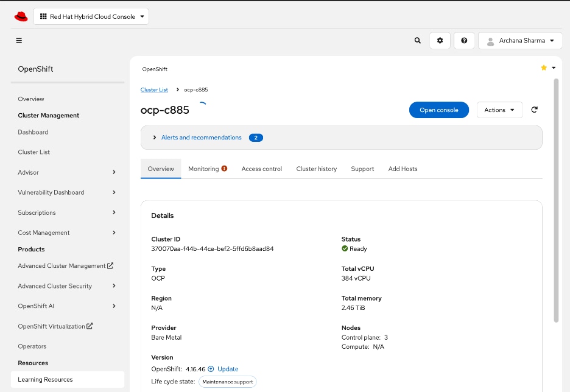Open the Actions dropdown
Image resolution: width=570 pixels, height=392 pixels.
(x=499, y=110)
